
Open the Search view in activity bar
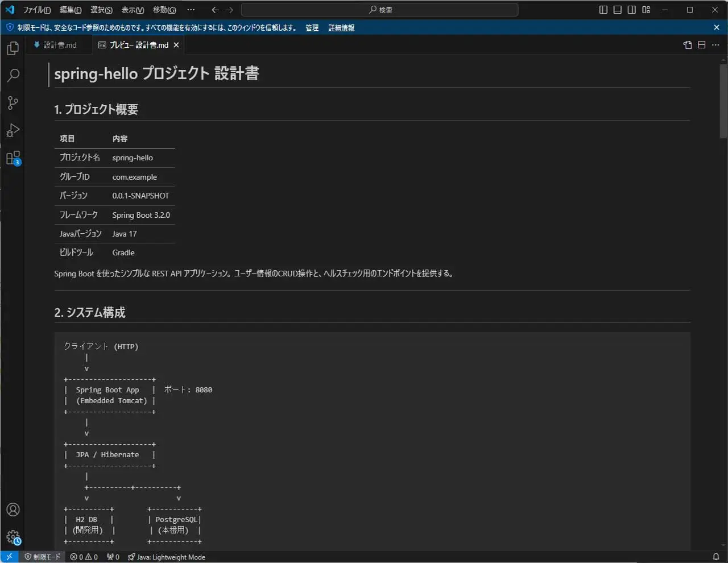13,75
